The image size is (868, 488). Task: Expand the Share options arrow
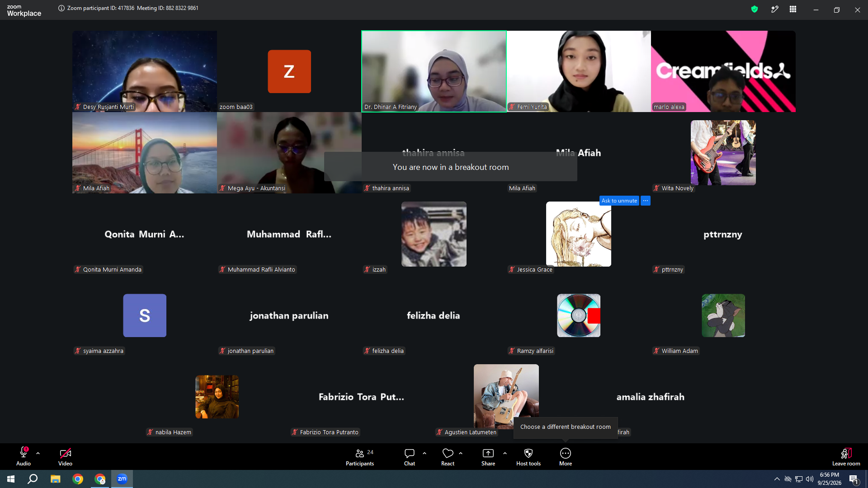coord(505,453)
